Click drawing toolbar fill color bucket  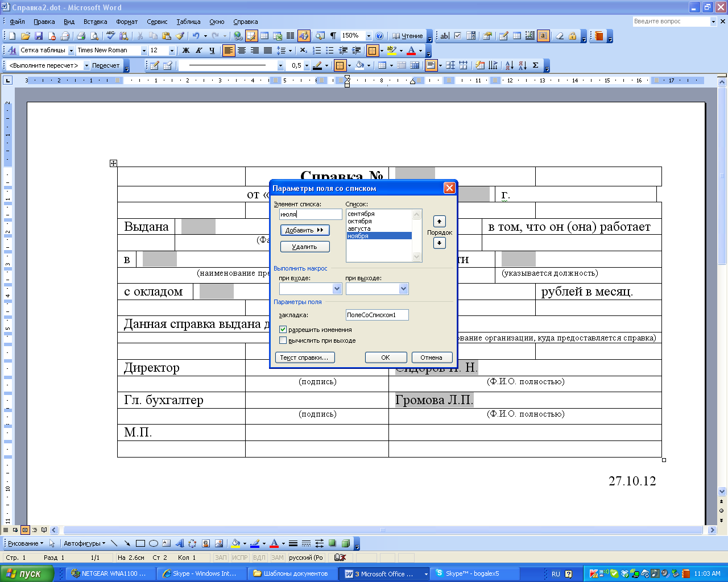235,543
